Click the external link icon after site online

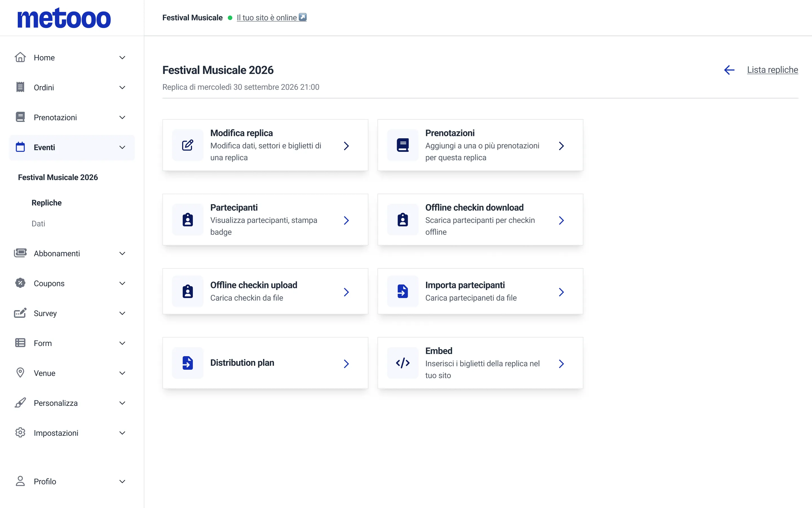pos(303,17)
